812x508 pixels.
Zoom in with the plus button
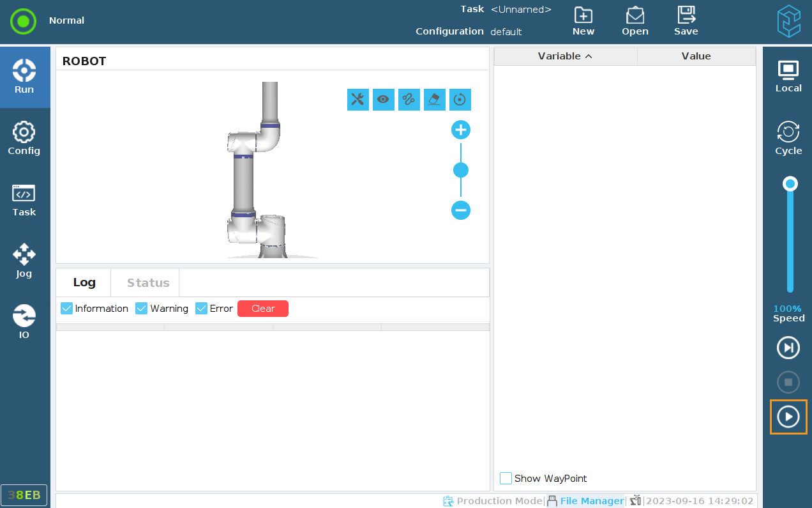click(461, 130)
